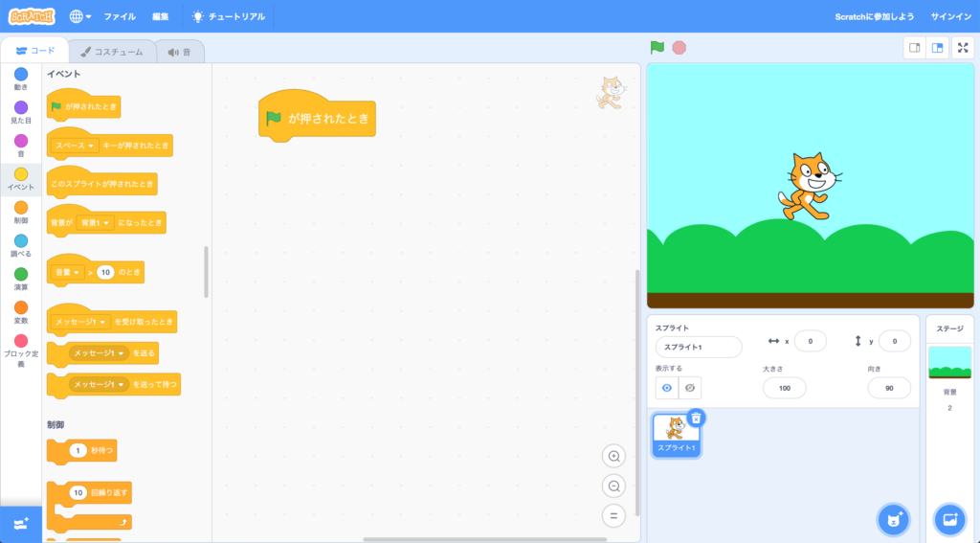
Task: Reset workspace zoom with equals button
Action: (613, 516)
